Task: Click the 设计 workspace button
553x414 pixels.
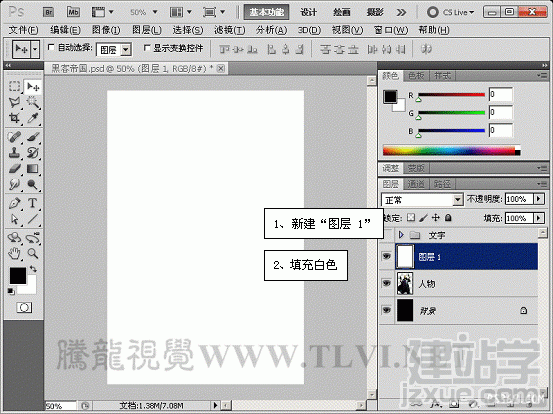Action: pos(308,12)
